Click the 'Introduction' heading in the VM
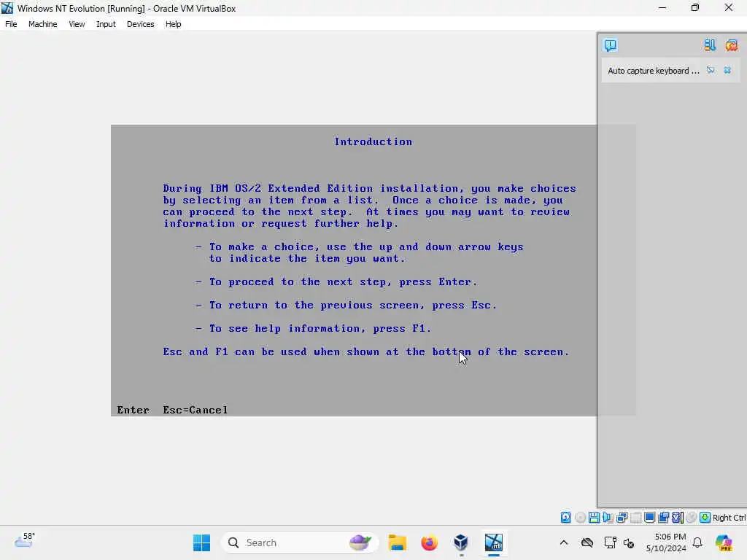Screen dimensions: 747x560 (373, 141)
